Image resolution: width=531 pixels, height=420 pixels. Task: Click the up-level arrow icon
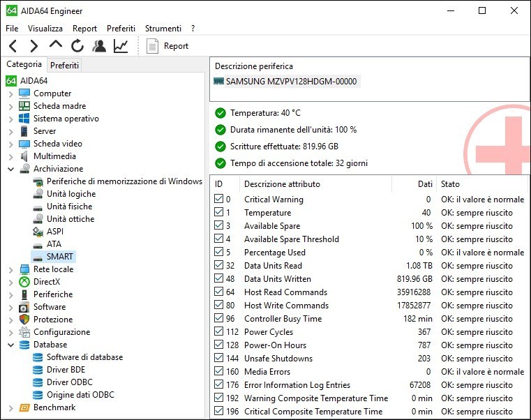(x=56, y=45)
